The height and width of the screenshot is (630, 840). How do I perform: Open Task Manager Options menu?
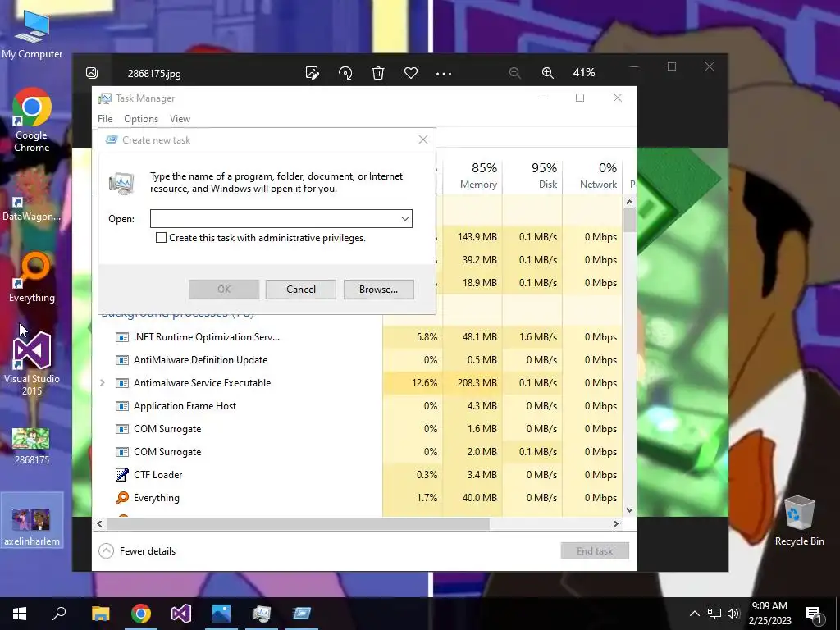(x=141, y=119)
